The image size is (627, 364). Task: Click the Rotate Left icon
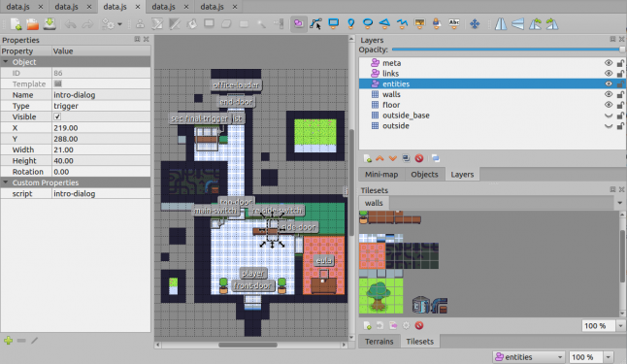(535, 24)
